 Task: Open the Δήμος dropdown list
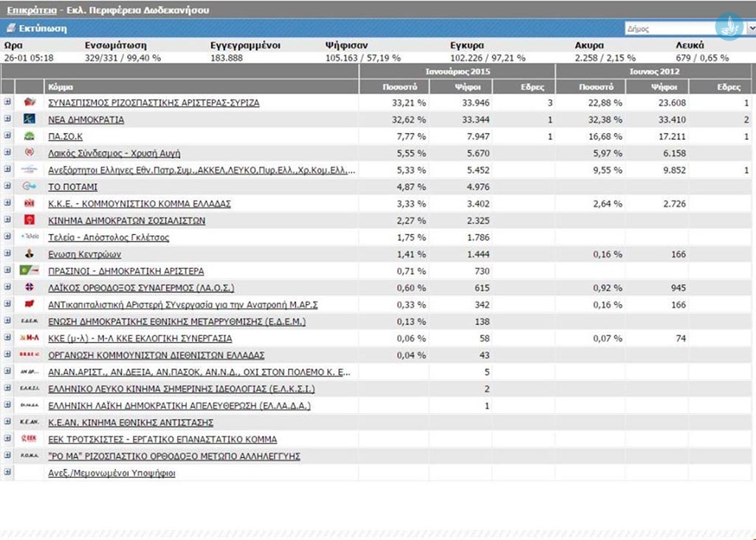[x=750, y=30]
